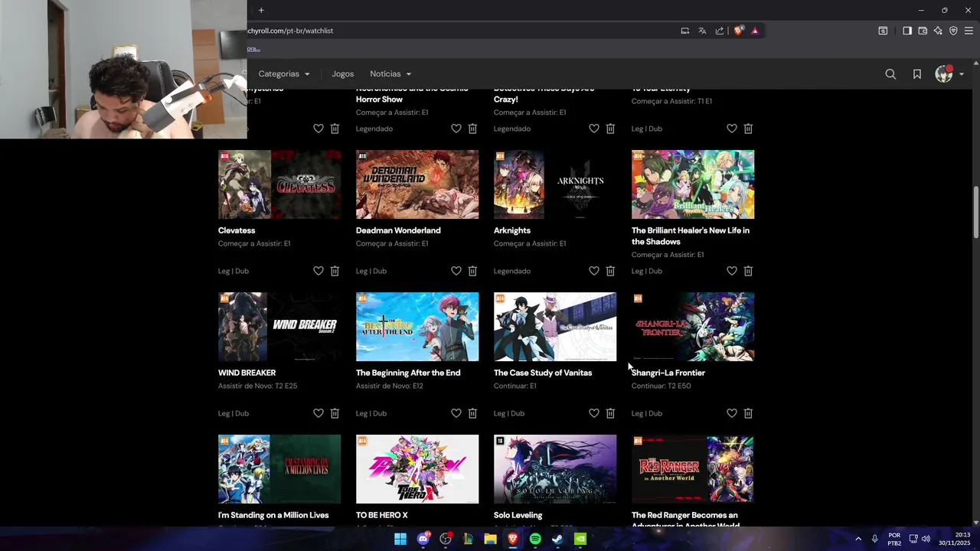Image resolution: width=980 pixels, height=551 pixels.
Task: Open a new browser tab
Action: (x=261, y=10)
